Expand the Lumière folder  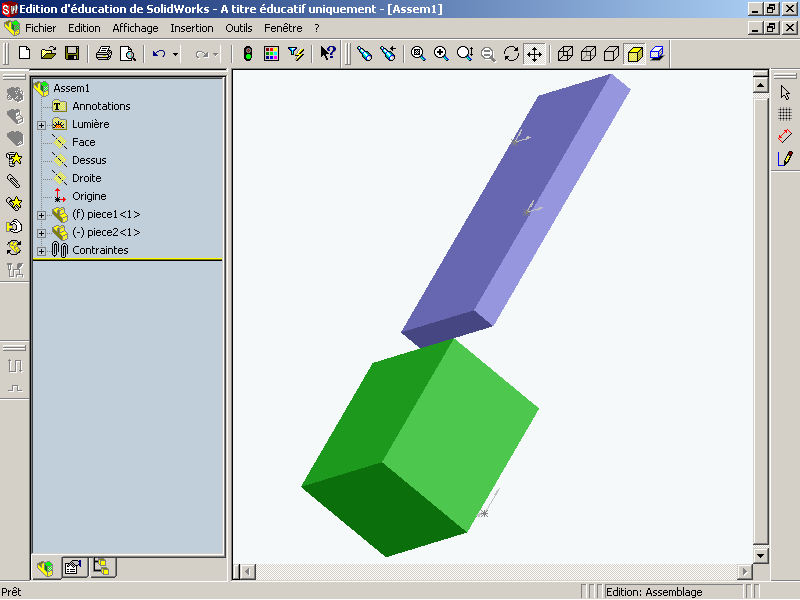(x=41, y=125)
